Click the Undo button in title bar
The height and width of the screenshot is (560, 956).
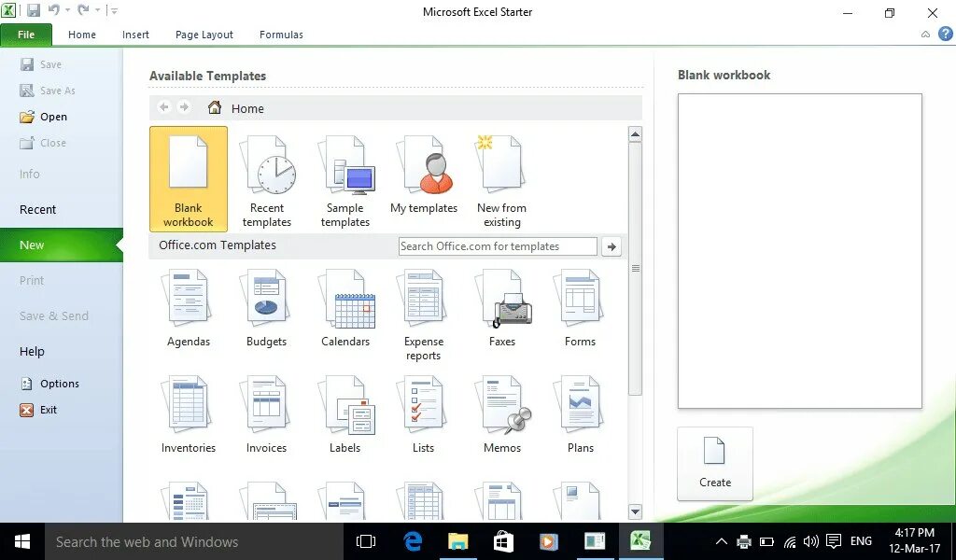[x=53, y=10]
